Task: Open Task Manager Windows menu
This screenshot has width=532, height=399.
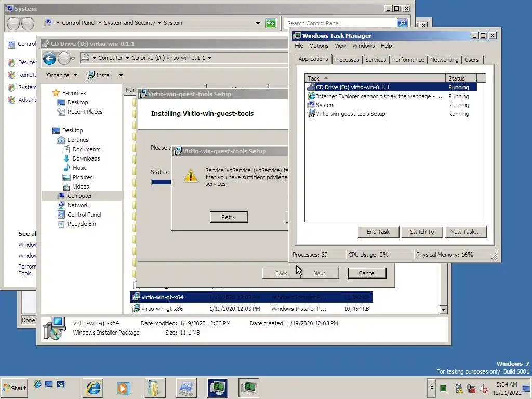Action: click(x=363, y=46)
